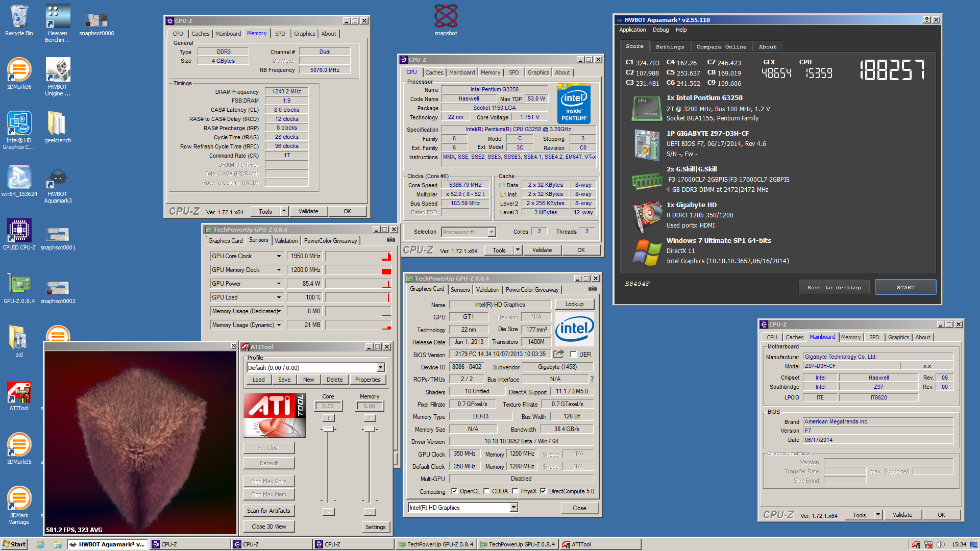
Task: Open Compare Online tab in Aquamark3
Action: [721, 46]
